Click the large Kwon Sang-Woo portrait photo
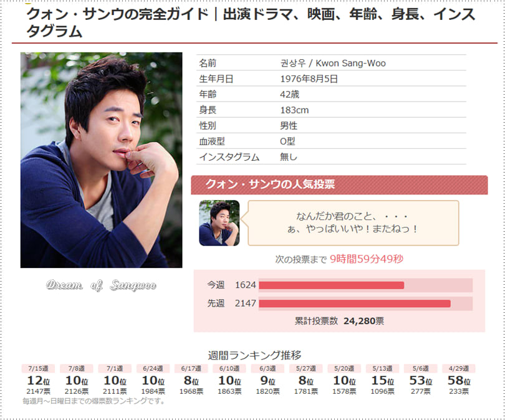Image resolution: width=505 pixels, height=420 pixels. pyautogui.click(x=101, y=160)
